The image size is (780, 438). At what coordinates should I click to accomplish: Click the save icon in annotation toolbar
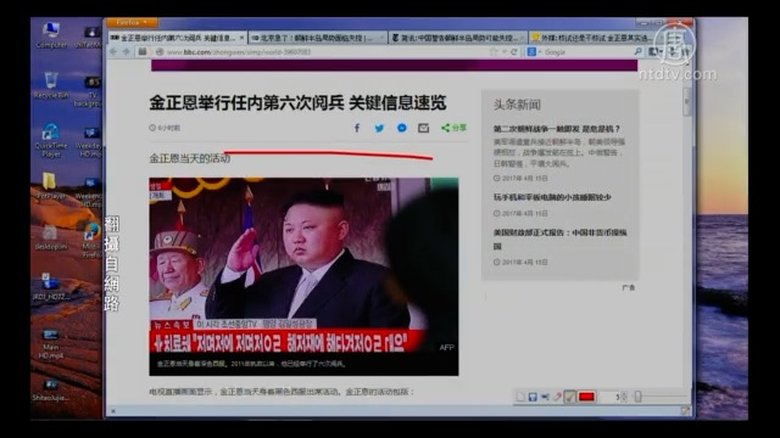(x=533, y=397)
